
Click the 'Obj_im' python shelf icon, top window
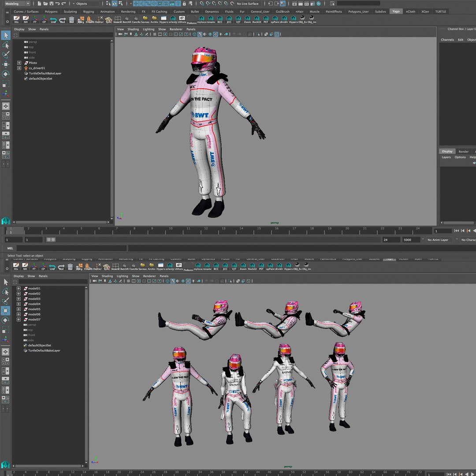pos(312,19)
